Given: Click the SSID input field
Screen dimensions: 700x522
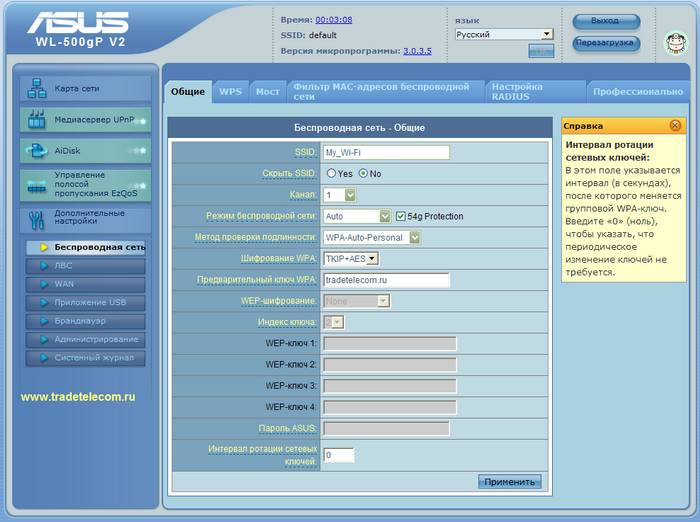Looking at the screenshot, I should tap(386, 152).
